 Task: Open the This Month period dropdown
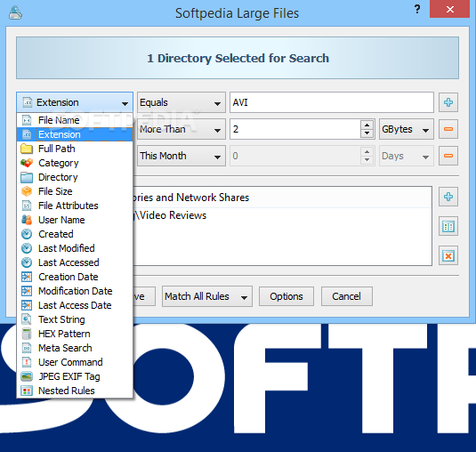click(182, 156)
